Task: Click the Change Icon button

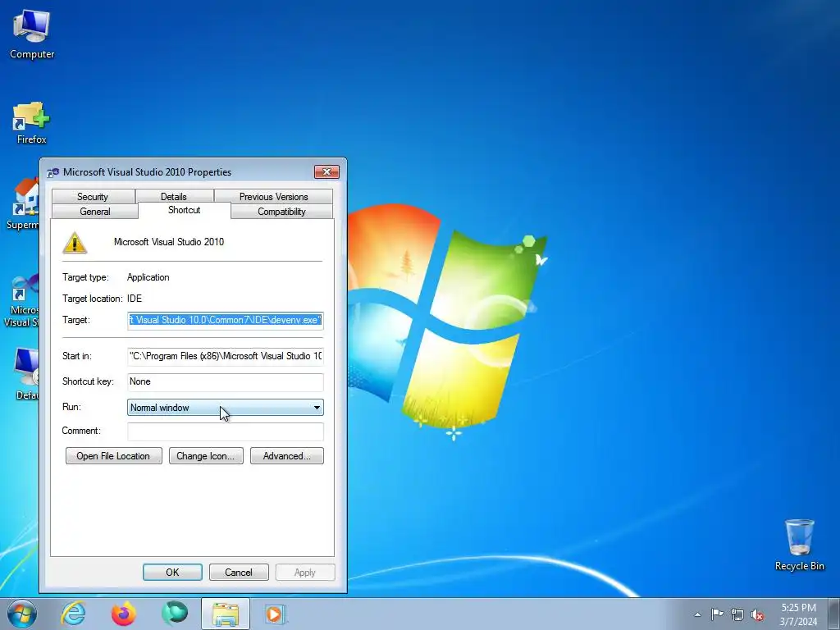Action: coord(206,456)
